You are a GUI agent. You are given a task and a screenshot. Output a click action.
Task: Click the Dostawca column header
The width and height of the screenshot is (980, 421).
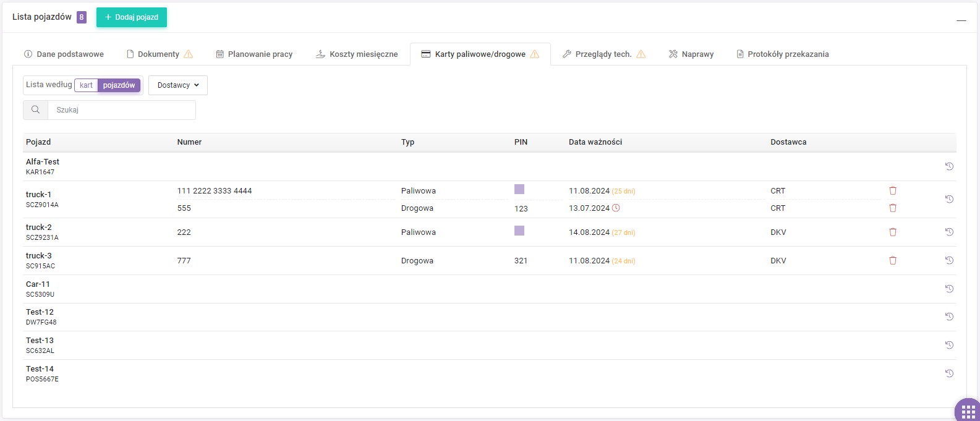[x=788, y=142]
